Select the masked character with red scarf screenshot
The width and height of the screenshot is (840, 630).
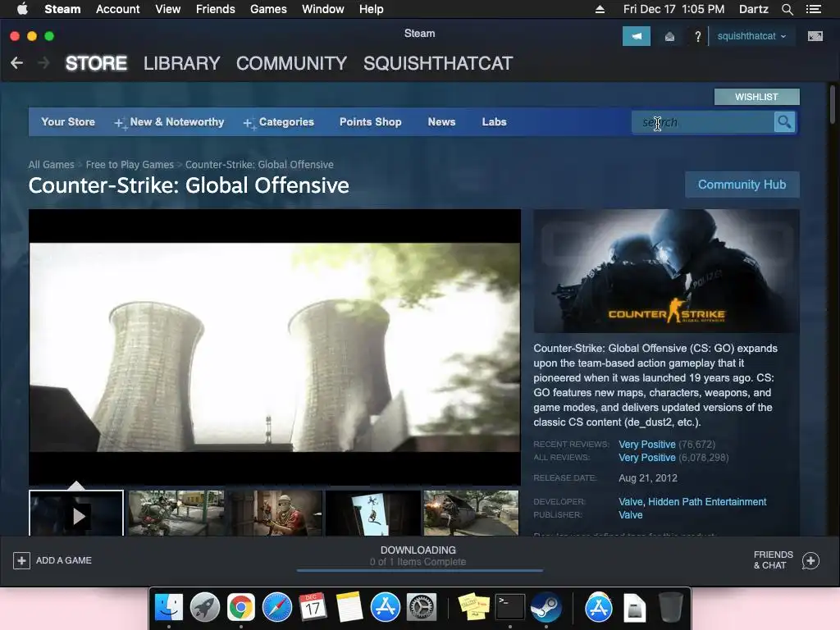tap(275, 514)
